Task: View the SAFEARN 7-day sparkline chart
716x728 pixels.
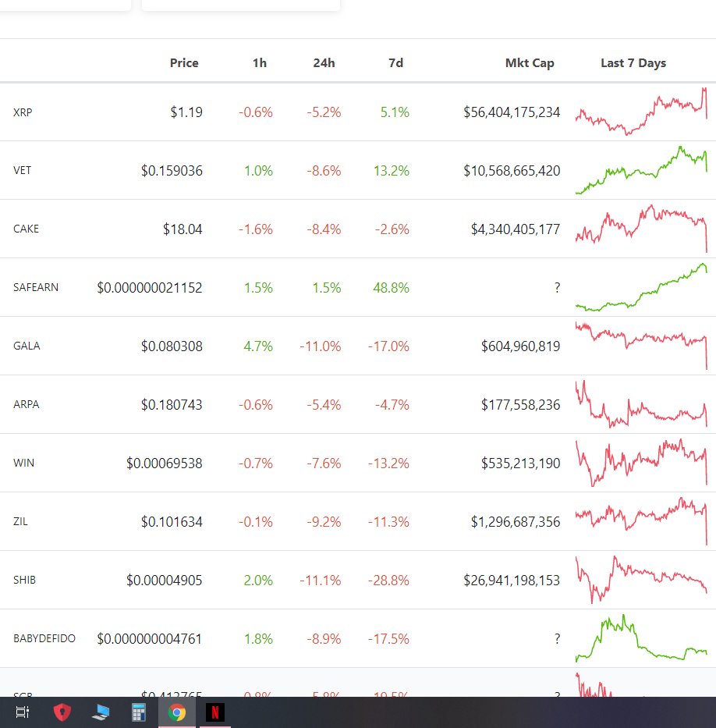Action: coord(641,287)
